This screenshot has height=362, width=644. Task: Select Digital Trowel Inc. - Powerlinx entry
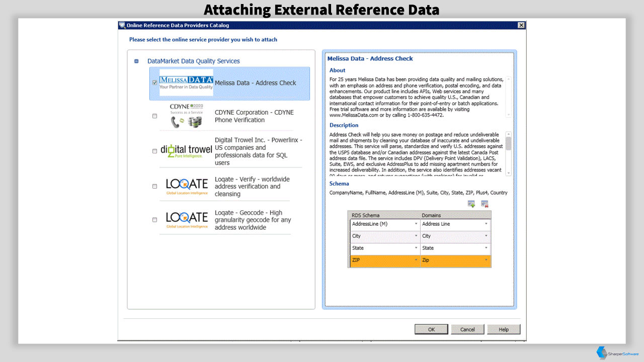point(259,151)
